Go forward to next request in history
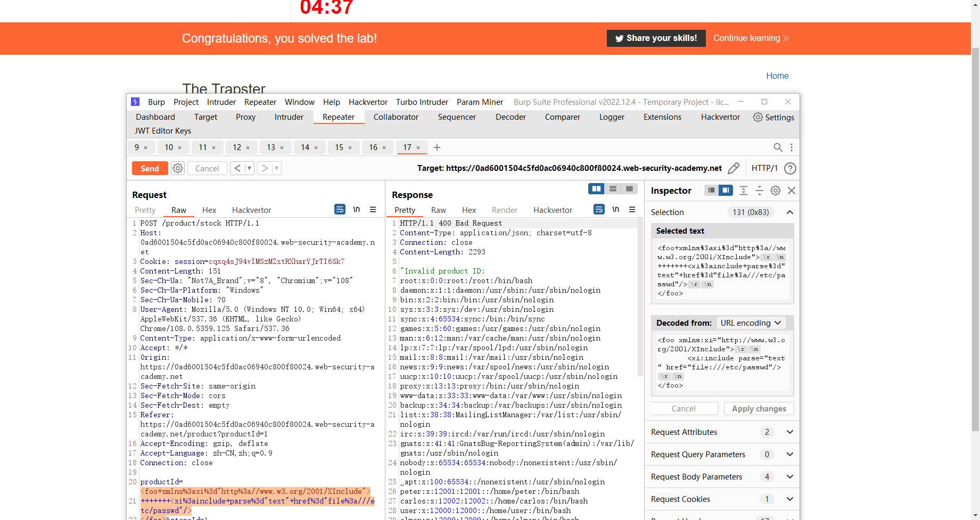The image size is (980, 520). click(265, 168)
